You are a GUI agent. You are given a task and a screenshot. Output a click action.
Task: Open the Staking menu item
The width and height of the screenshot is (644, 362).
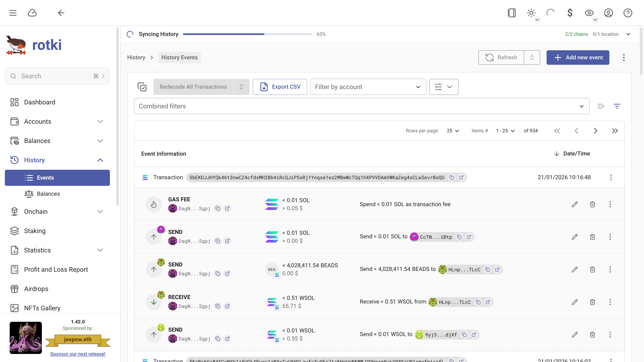tap(57, 231)
